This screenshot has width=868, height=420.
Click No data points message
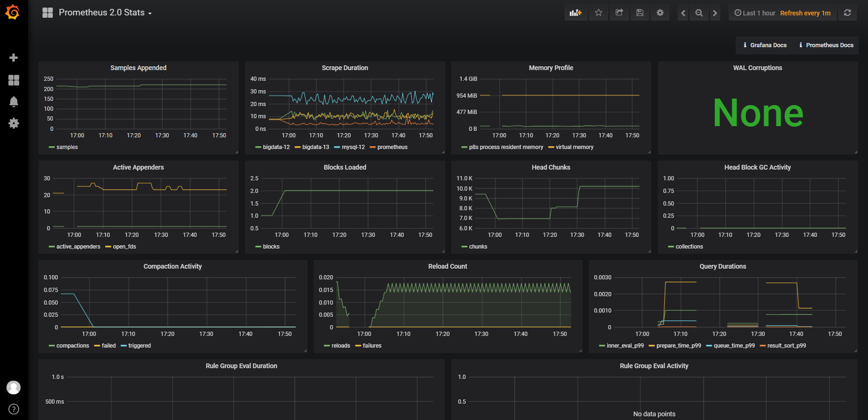tap(654, 414)
